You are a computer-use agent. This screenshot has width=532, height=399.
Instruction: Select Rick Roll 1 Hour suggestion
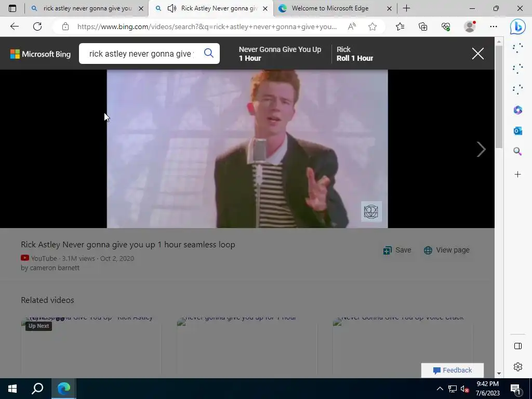pos(354,54)
